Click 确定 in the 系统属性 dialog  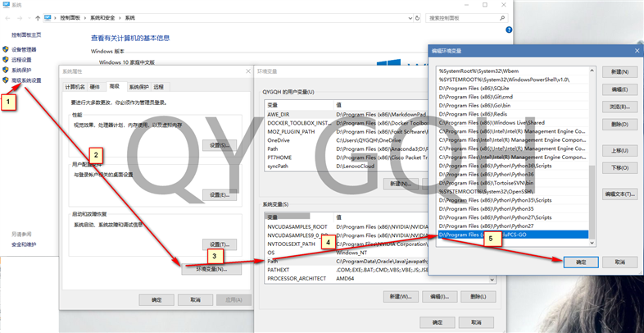pyautogui.click(x=156, y=300)
